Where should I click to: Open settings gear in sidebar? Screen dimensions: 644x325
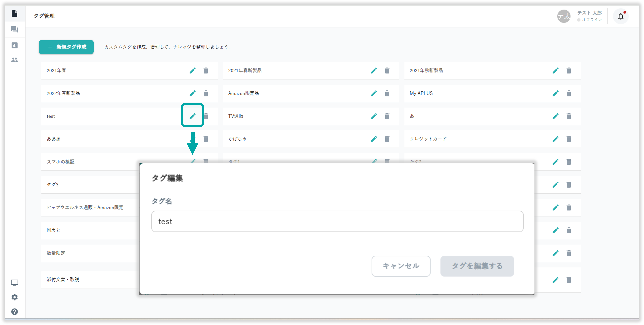15,297
